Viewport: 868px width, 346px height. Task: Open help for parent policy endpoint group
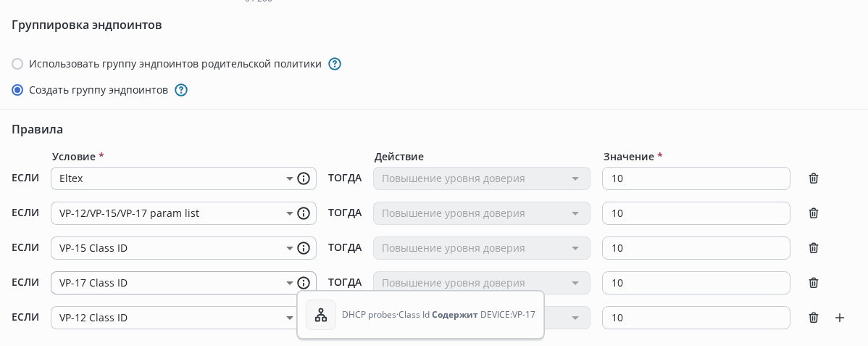point(335,64)
